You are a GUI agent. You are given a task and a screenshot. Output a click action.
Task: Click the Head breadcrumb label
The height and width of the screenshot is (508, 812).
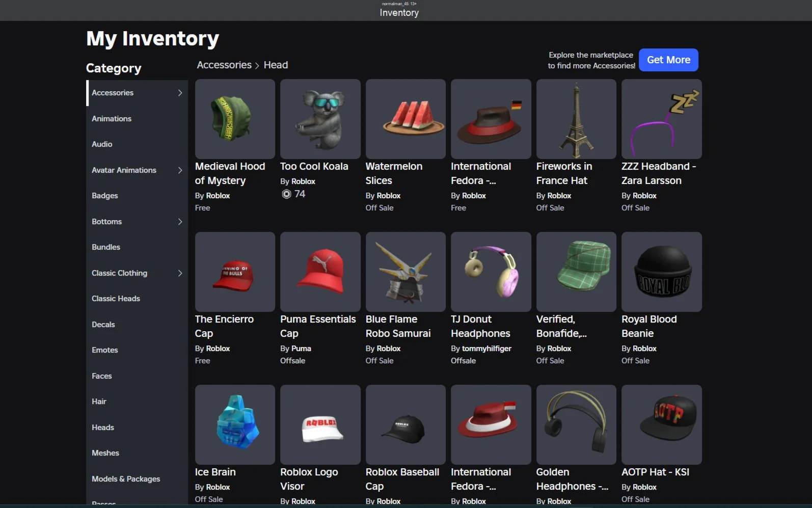[276, 65]
